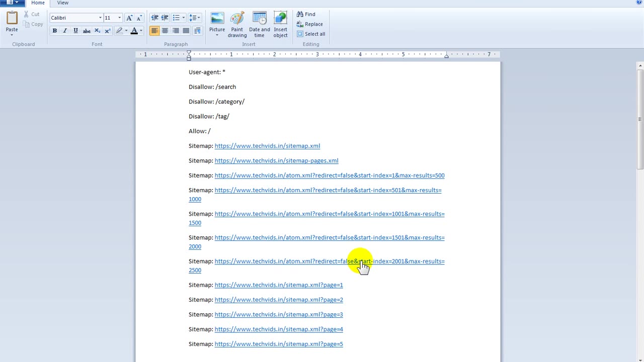Switch to the View tab
The image size is (644, 362).
(x=62, y=3)
